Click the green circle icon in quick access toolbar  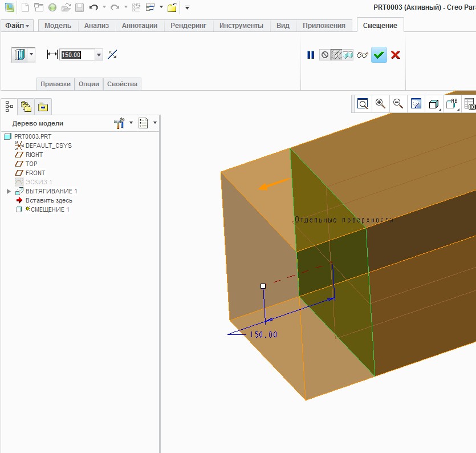pos(52,7)
